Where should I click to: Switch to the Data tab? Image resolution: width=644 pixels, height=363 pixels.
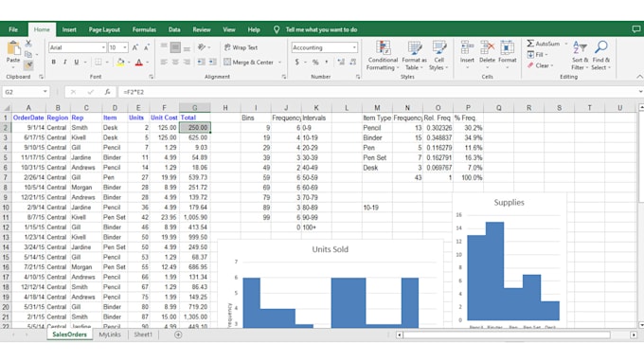[x=174, y=29]
